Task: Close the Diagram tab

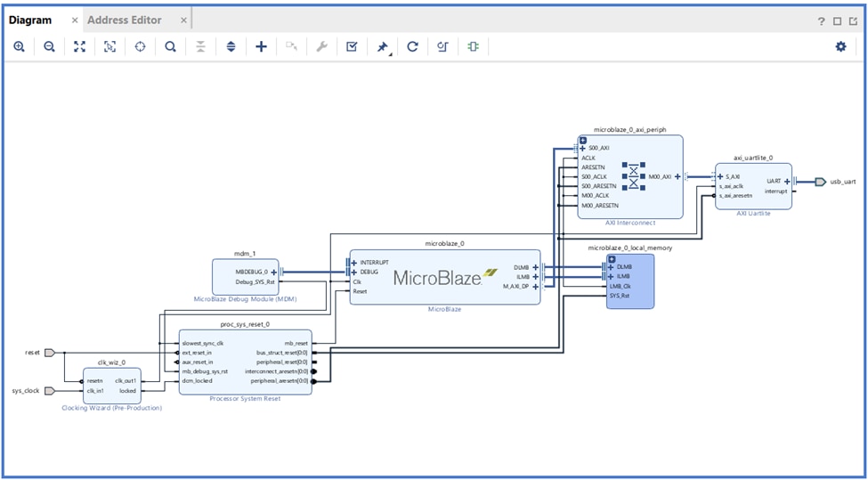Action: pos(75,20)
